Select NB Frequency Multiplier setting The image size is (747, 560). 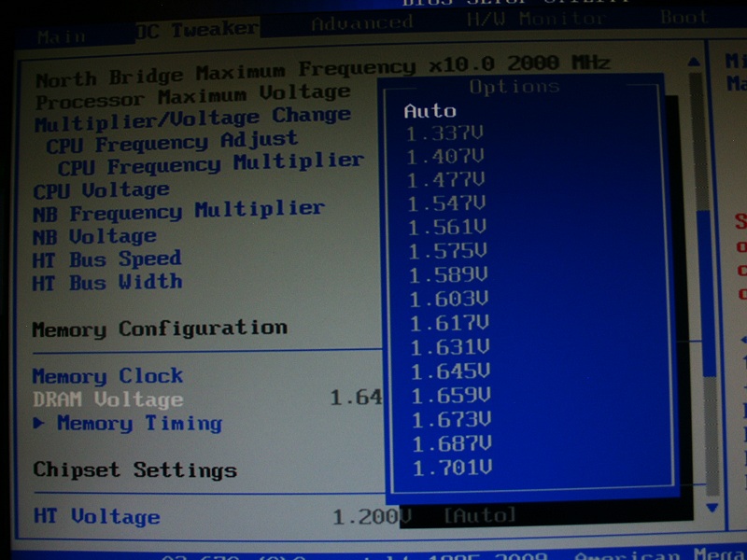(177, 212)
